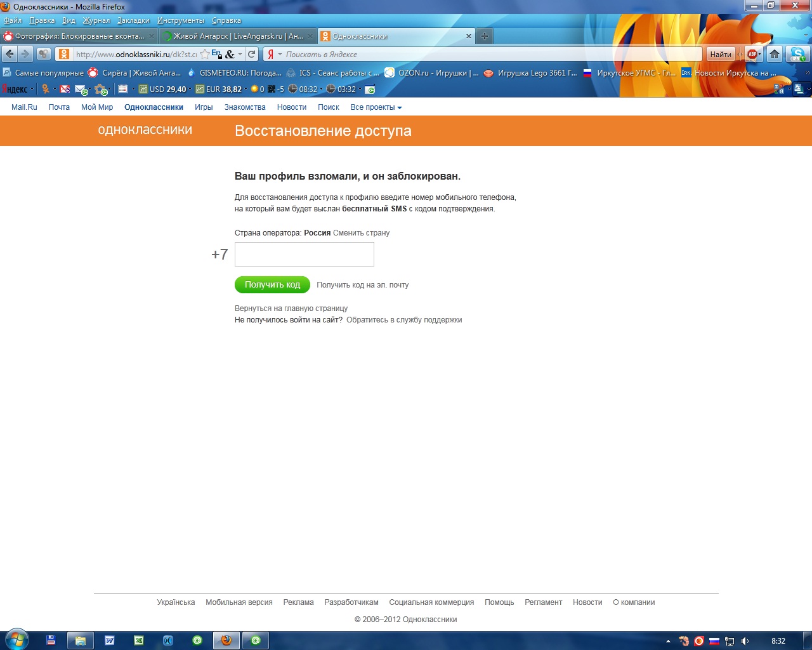Click the green Получить код button
Image resolution: width=812 pixels, height=650 pixels.
coord(272,285)
